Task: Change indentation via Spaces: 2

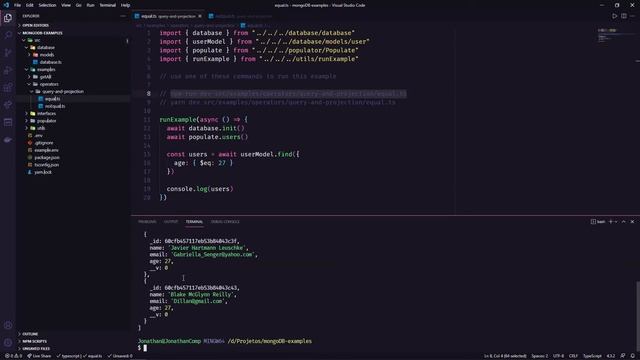Action: (540, 356)
